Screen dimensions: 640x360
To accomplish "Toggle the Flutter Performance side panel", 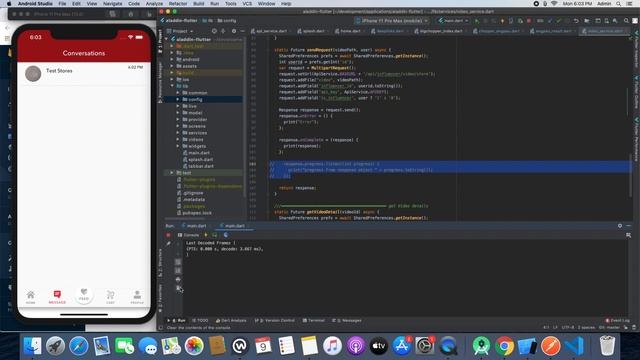I will tap(636, 137).
